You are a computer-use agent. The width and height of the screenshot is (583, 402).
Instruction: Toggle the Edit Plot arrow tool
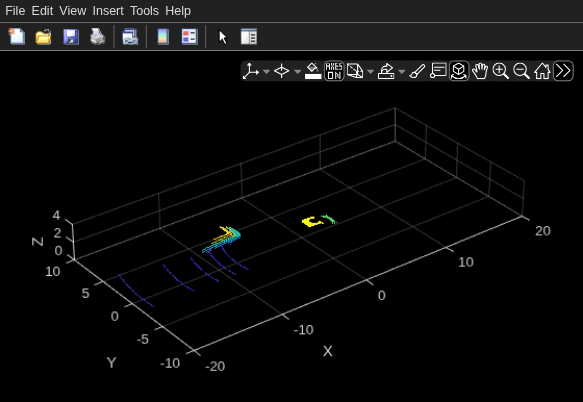coord(222,36)
